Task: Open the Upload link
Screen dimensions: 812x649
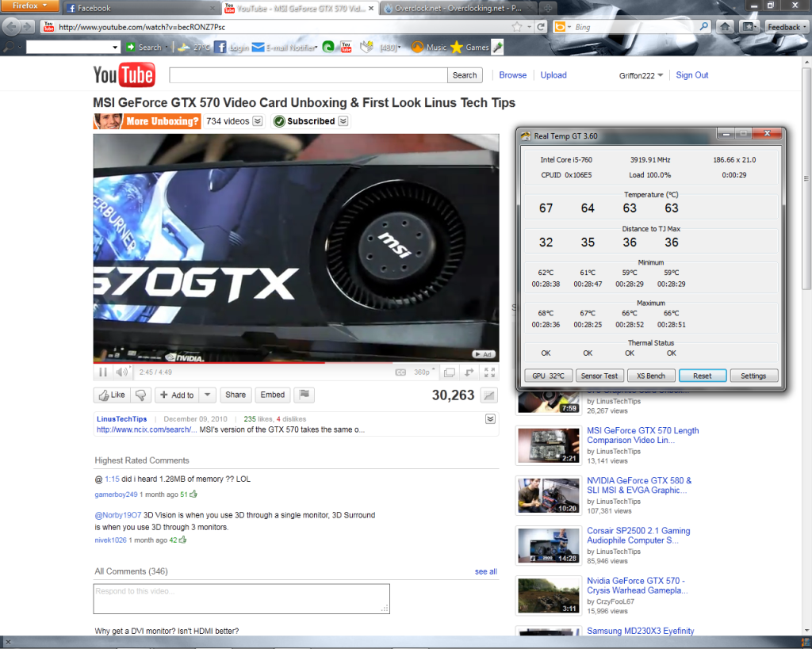Action: point(553,75)
